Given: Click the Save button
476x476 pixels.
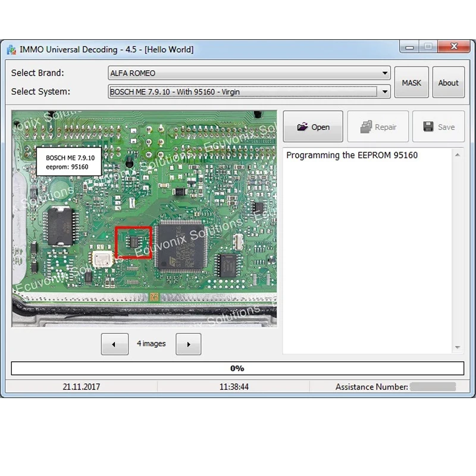Looking at the screenshot, I should 439,126.
